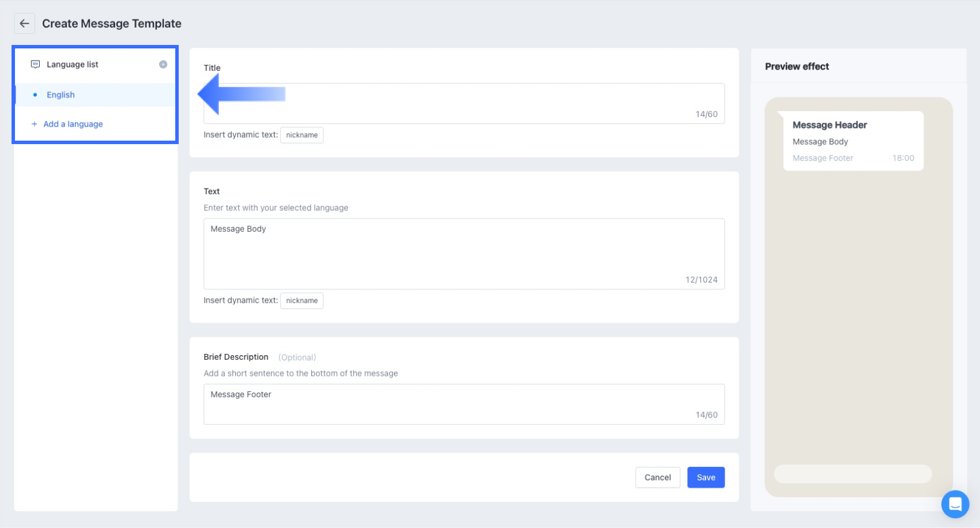Click the plus icon to add a language
The height and width of the screenshot is (528, 980).
click(35, 124)
